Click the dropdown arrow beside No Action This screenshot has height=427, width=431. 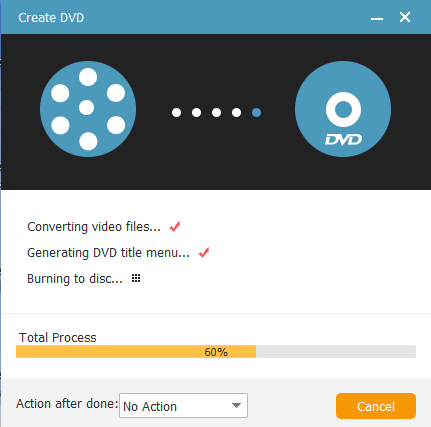236,406
